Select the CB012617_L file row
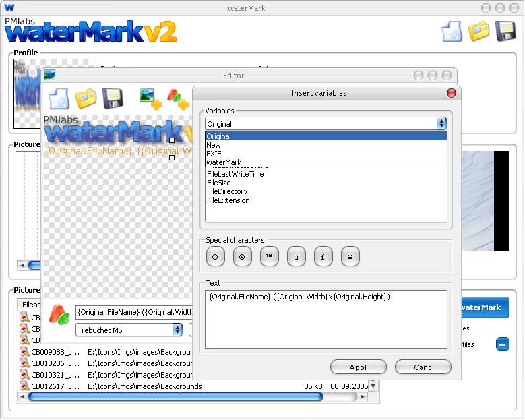The image size is (525, 420). point(193,386)
